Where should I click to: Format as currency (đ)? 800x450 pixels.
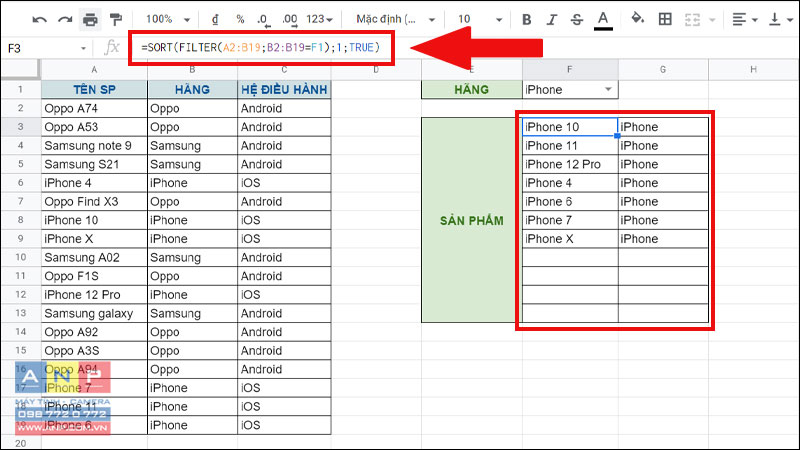tap(215, 19)
